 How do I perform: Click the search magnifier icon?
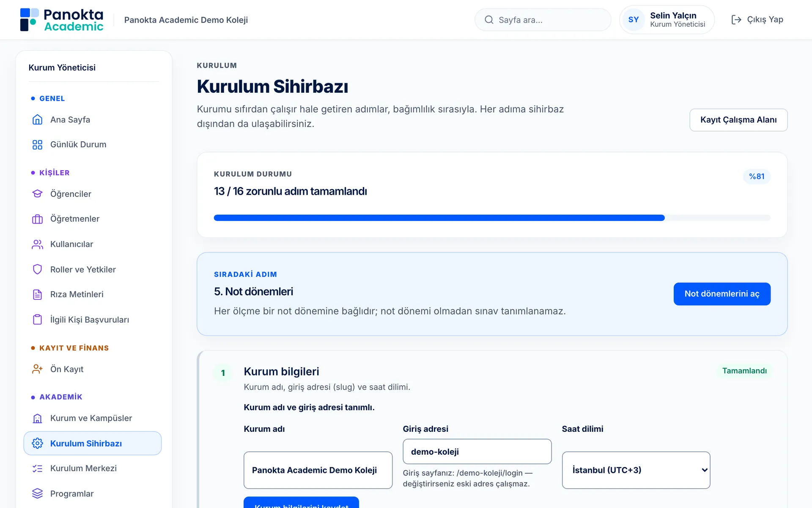pyautogui.click(x=489, y=20)
